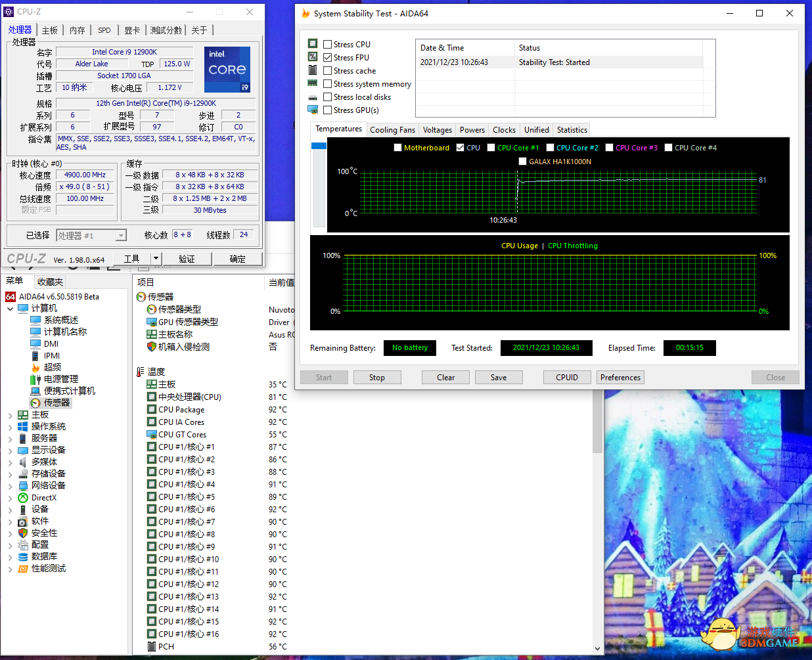Toggle the CPU Core #1 graph checkbox
This screenshot has height=660, width=812.
point(491,147)
